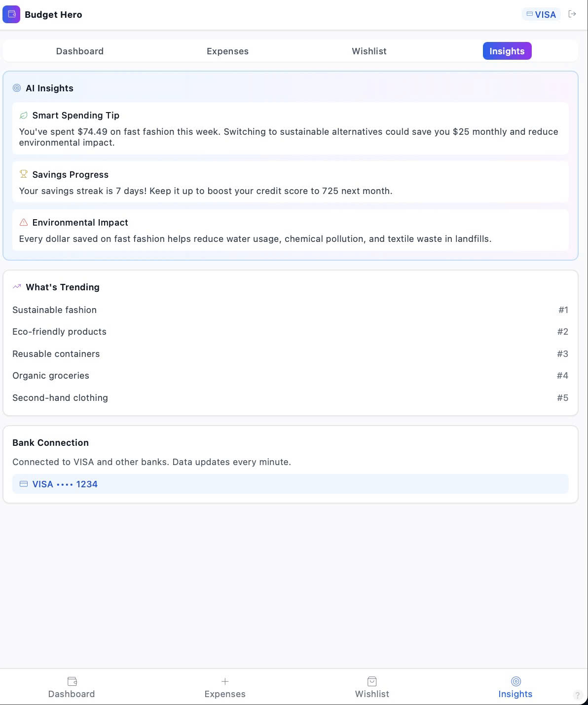
Task: Click the highlighted Insights tab
Action: (507, 51)
